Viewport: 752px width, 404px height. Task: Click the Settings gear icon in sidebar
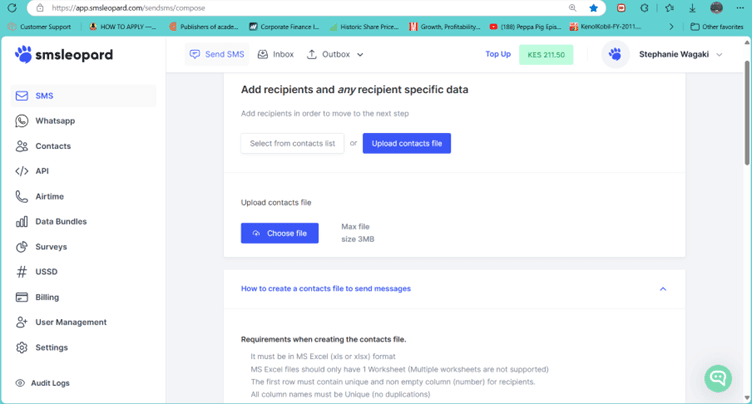pos(22,348)
